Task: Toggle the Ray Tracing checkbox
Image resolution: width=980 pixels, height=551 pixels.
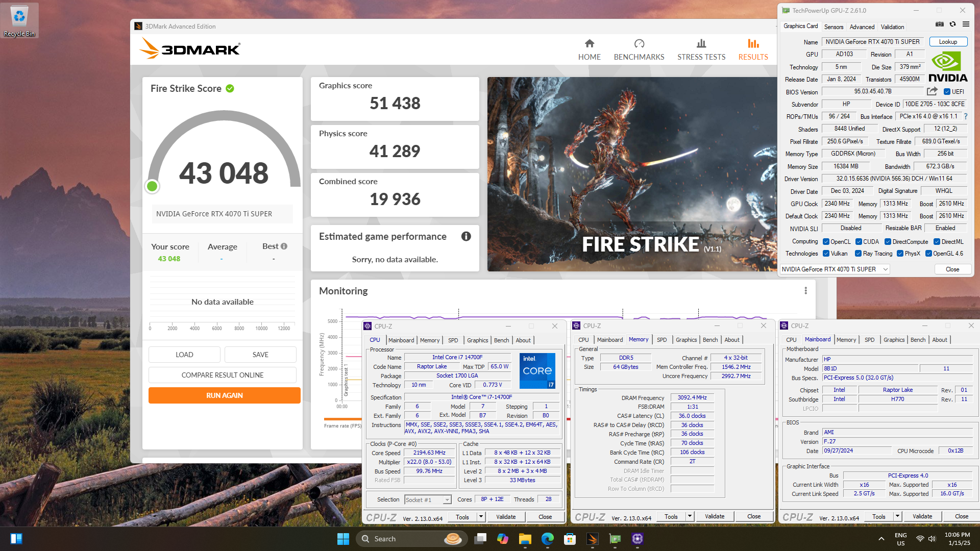Action: 858,254
